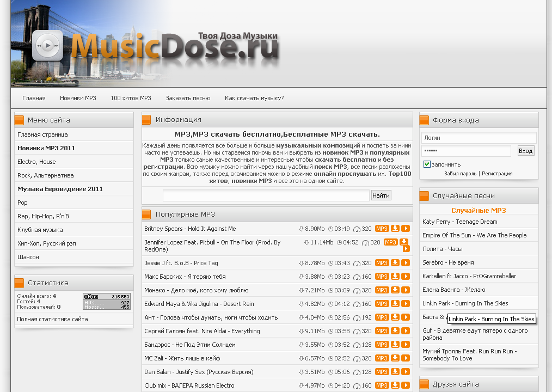Image resolution: width=552 pixels, height=392 pixels.
Task: Download Britney Spears - Hold It Against Me
Action: pos(395,229)
